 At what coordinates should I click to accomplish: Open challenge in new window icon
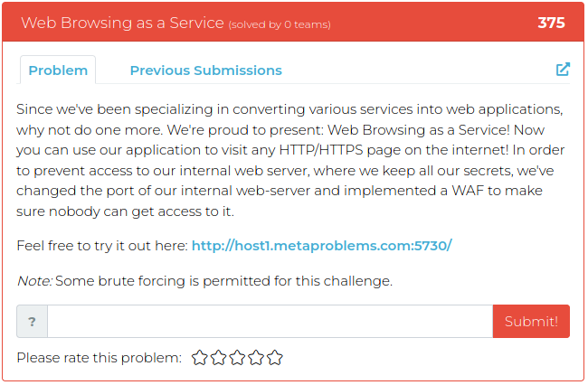(x=563, y=70)
